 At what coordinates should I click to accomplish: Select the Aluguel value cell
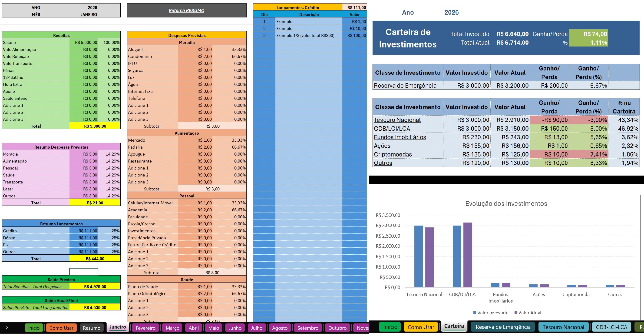[195, 50]
